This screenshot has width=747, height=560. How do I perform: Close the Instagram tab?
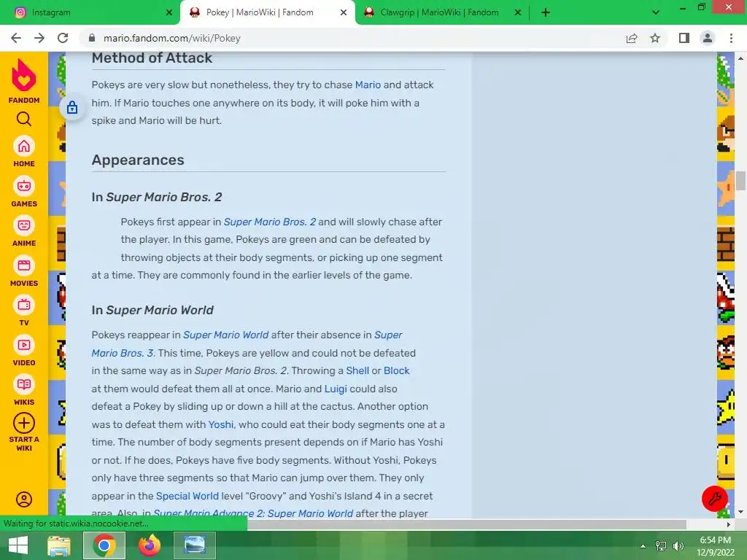click(169, 12)
